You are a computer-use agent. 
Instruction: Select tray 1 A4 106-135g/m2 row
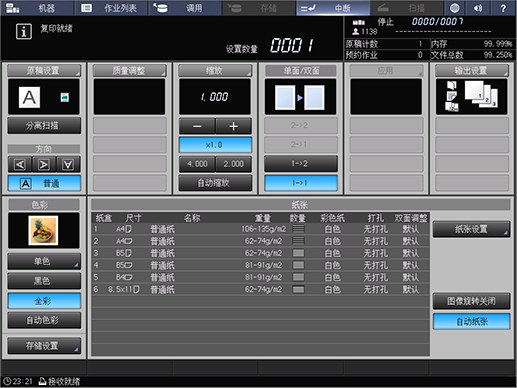(x=261, y=229)
